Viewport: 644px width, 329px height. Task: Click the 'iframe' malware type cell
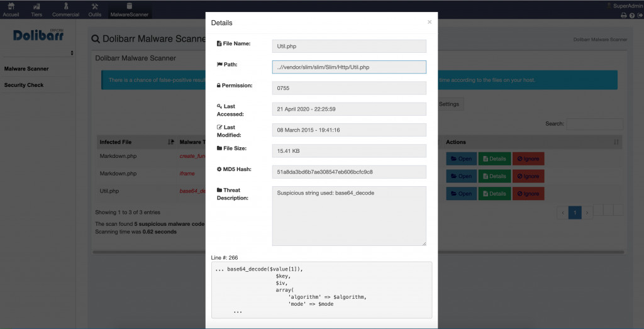pos(187,174)
